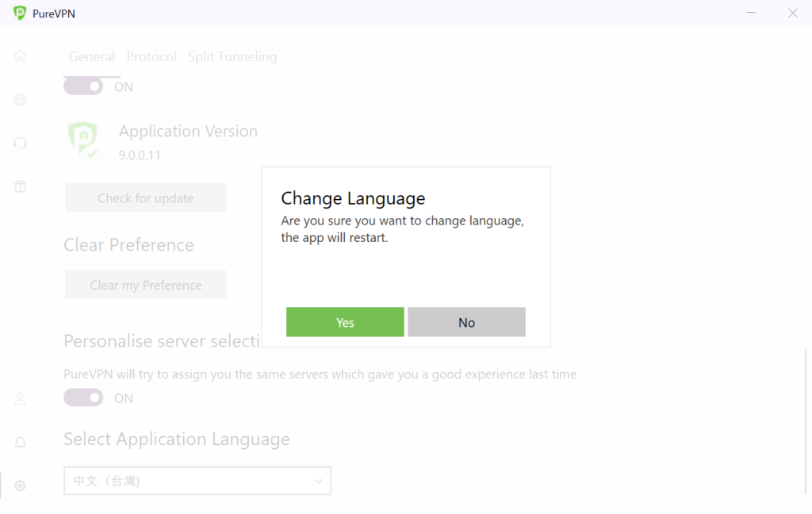This screenshot has width=812, height=514.
Task: Open the globe locations sidebar icon
Action: point(20,99)
